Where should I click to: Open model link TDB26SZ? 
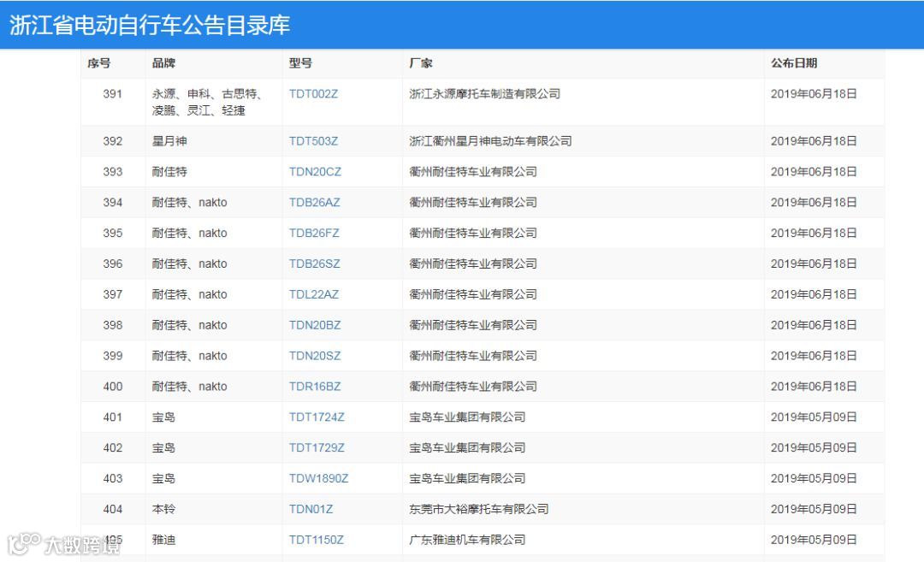(314, 263)
